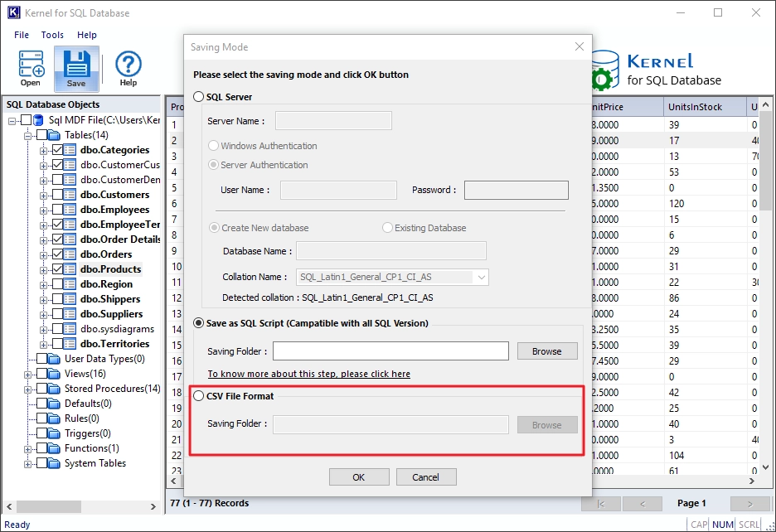The image size is (776, 532).
Task: Open the Help toolbar icon
Action: [129, 69]
